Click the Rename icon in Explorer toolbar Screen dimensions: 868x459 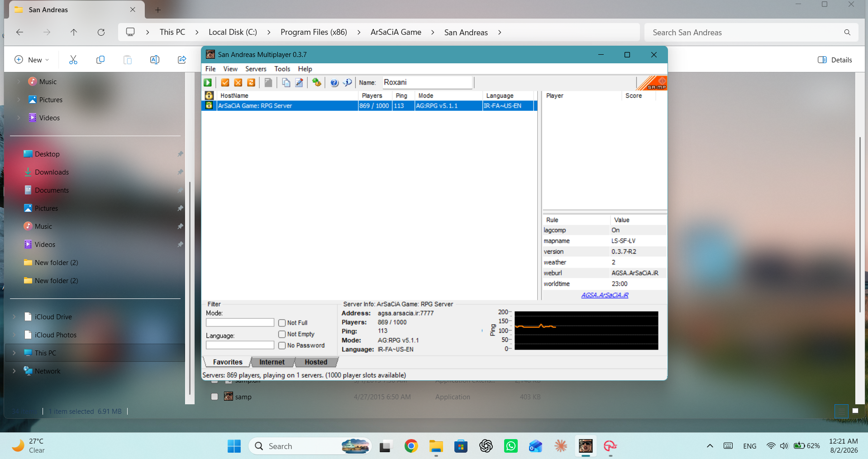(155, 60)
